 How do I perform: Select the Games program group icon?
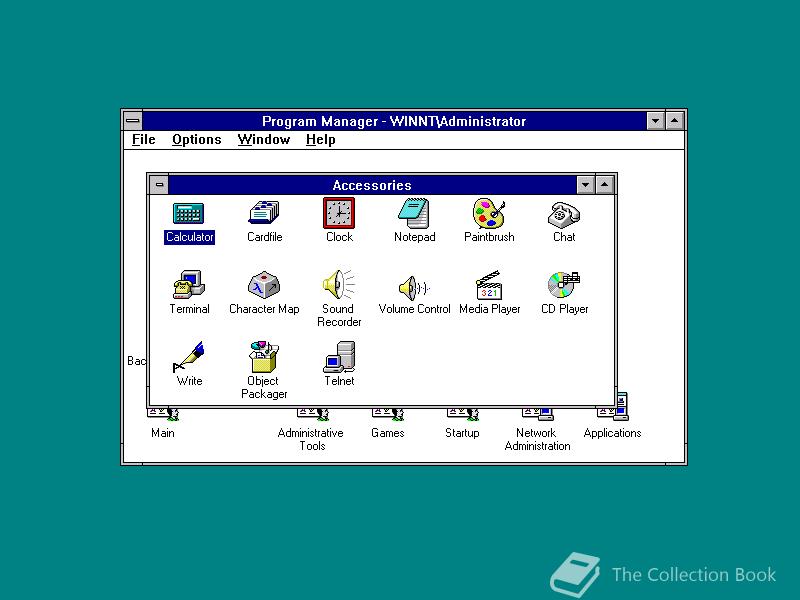tap(388, 414)
